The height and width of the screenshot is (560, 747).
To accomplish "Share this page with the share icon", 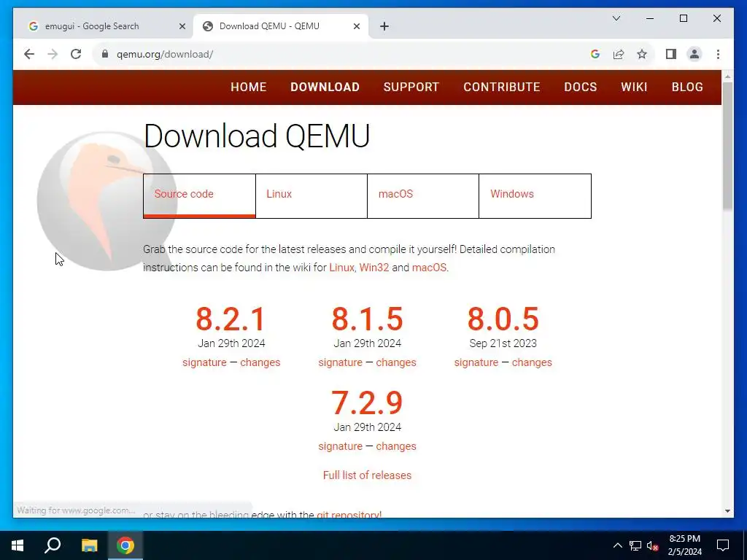I will click(x=619, y=54).
